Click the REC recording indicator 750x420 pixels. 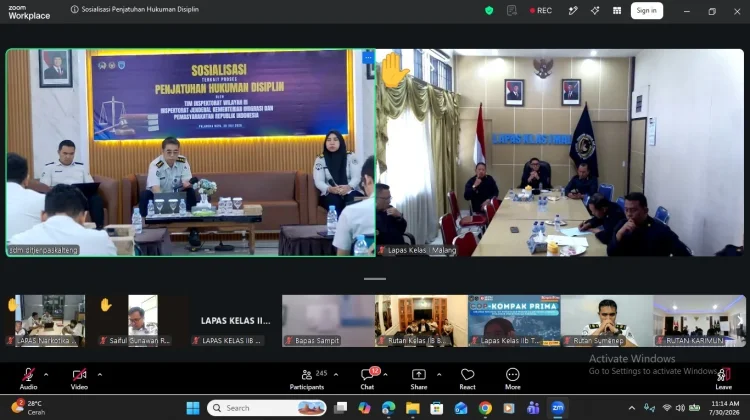click(x=540, y=11)
